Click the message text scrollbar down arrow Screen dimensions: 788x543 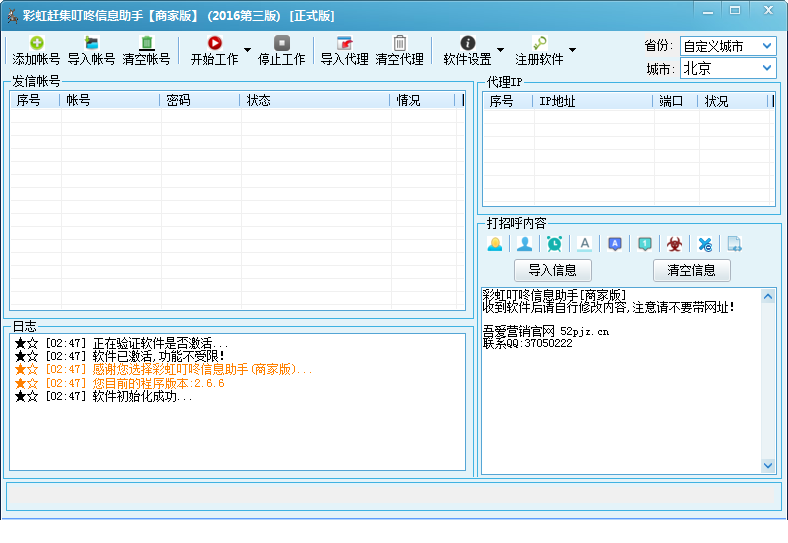coord(768,466)
